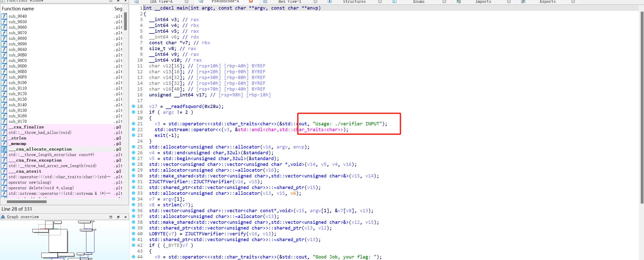Open the Hex View-1 tab
Viewport: 644px width, 260px height.
tap(289, 2)
